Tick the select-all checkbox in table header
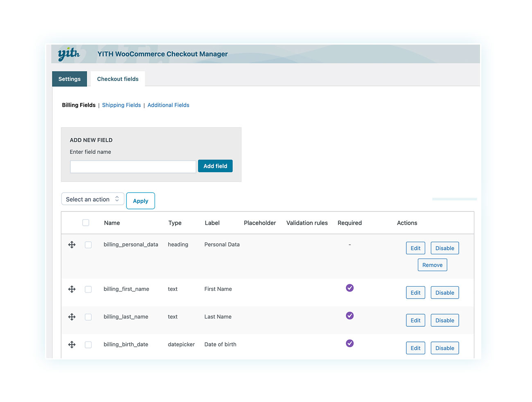Screen dimensions: 532x402 (86, 223)
